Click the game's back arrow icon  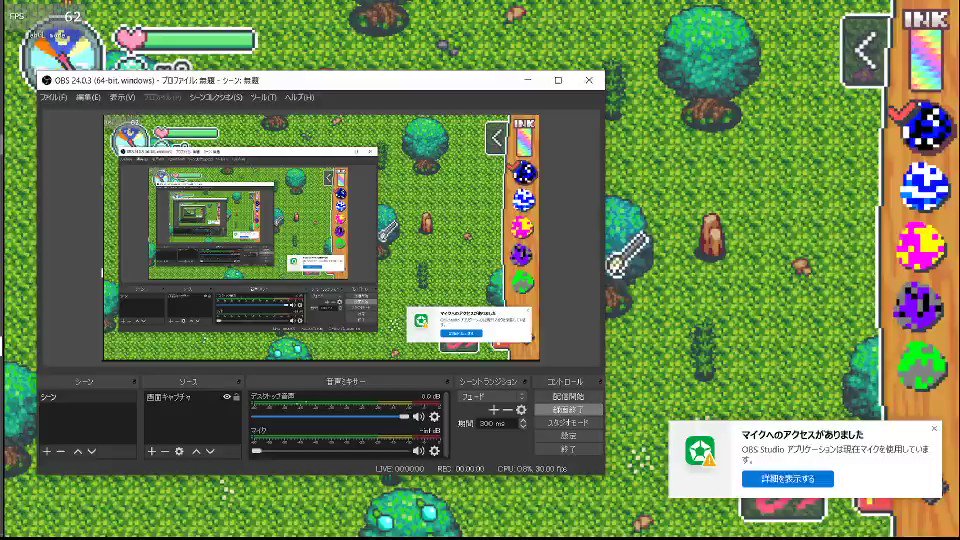pyautogui.click(x=865, y=51)
